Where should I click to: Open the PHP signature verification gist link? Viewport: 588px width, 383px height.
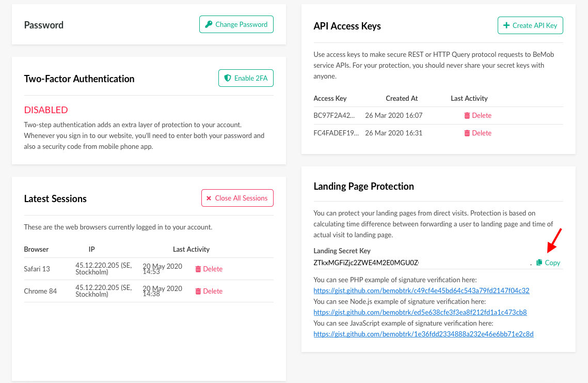click(x=421, y=290)
